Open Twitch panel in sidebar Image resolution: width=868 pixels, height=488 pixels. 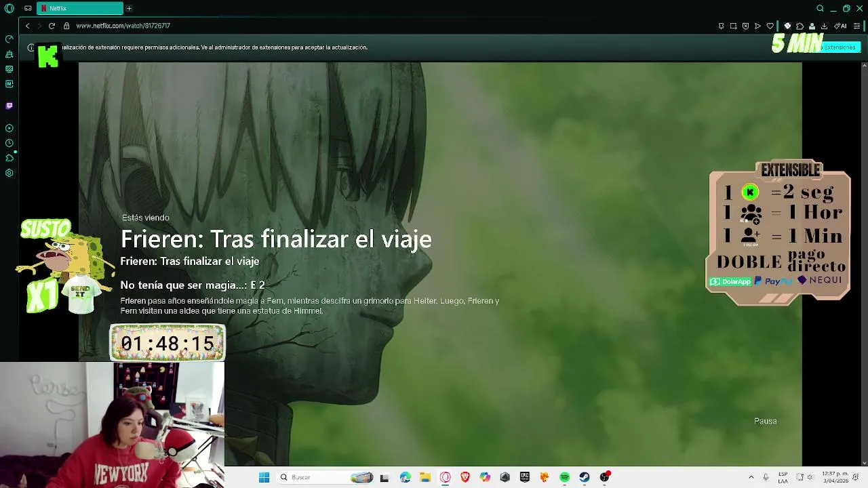[9, 106]
